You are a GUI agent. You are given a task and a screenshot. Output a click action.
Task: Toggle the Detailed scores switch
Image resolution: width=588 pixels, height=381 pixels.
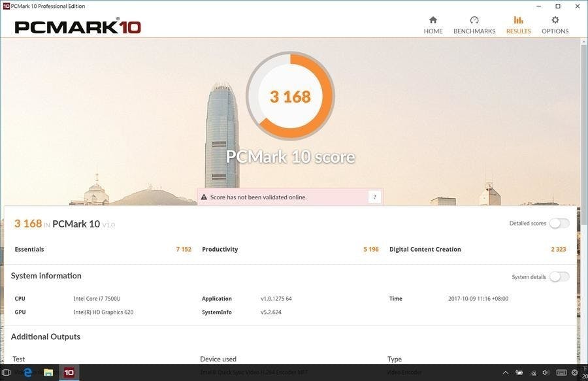559,223
